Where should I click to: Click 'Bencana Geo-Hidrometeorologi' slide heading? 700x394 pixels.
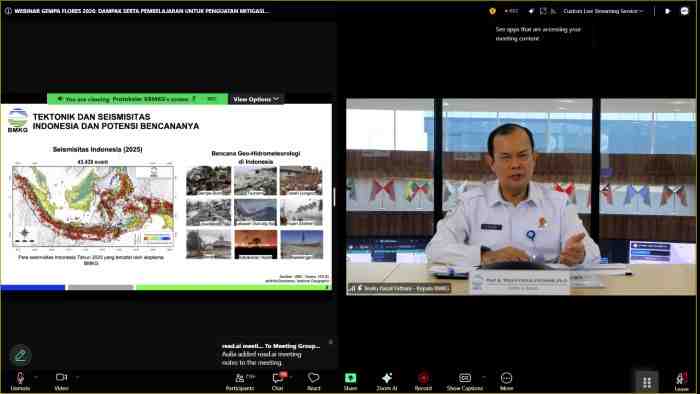[255, 157]
